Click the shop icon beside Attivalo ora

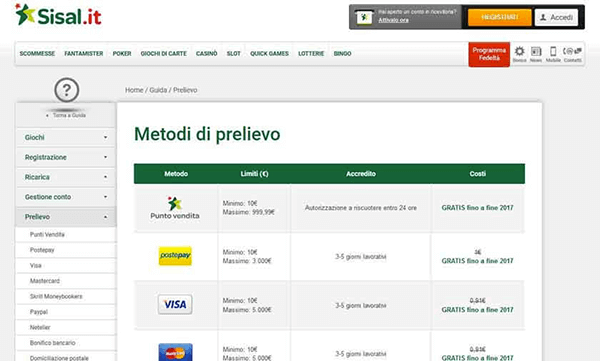(364, 16)
